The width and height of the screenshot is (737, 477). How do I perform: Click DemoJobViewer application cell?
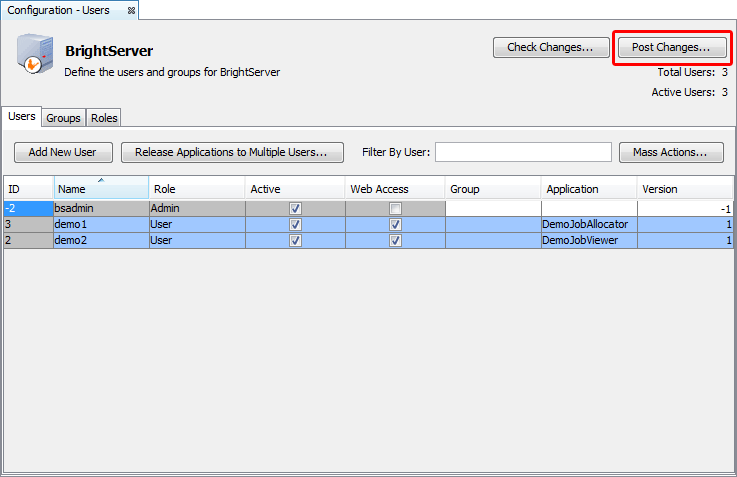pos(588,241)
